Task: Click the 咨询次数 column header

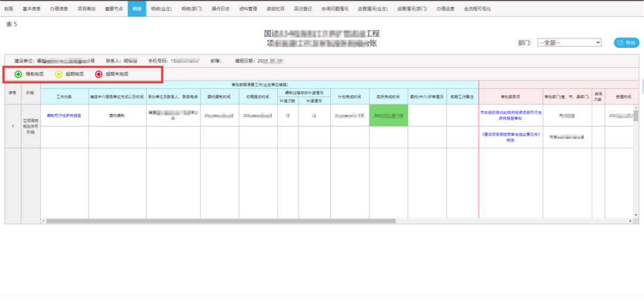Action: 598,97
